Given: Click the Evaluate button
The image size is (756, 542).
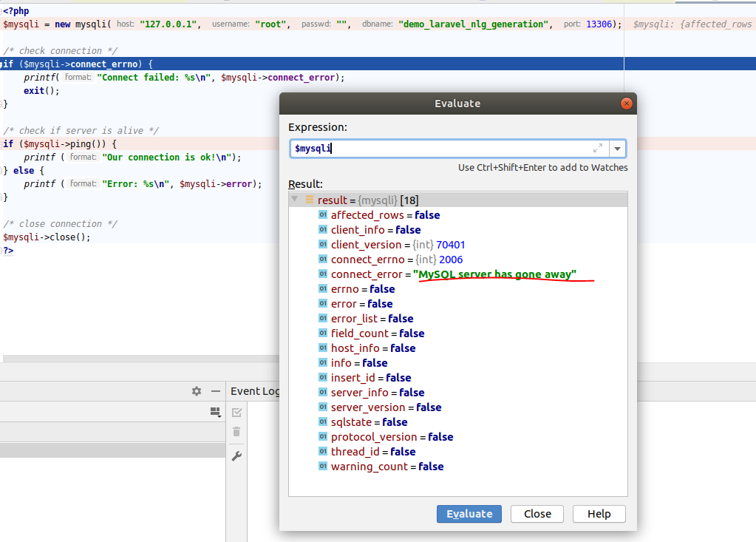Looking at the screenshot, I should tap(469, 514).
